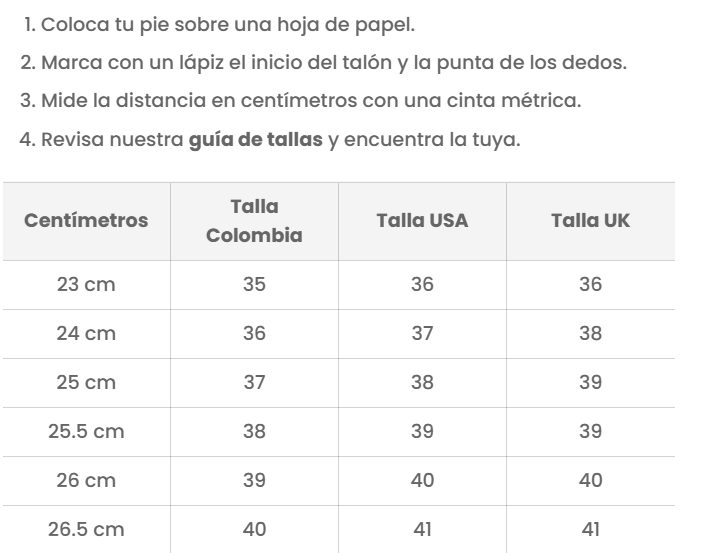Click the "26 cm" measurement cell
The width and height of the screenshot is (717, 553).
click(x=86, y=481)
